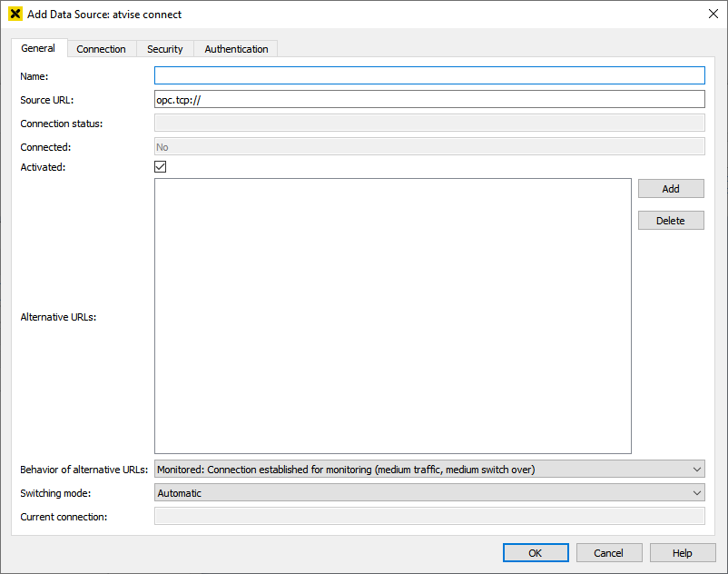
Task: Focus the Name text field
Action: [x=429, y=76]
